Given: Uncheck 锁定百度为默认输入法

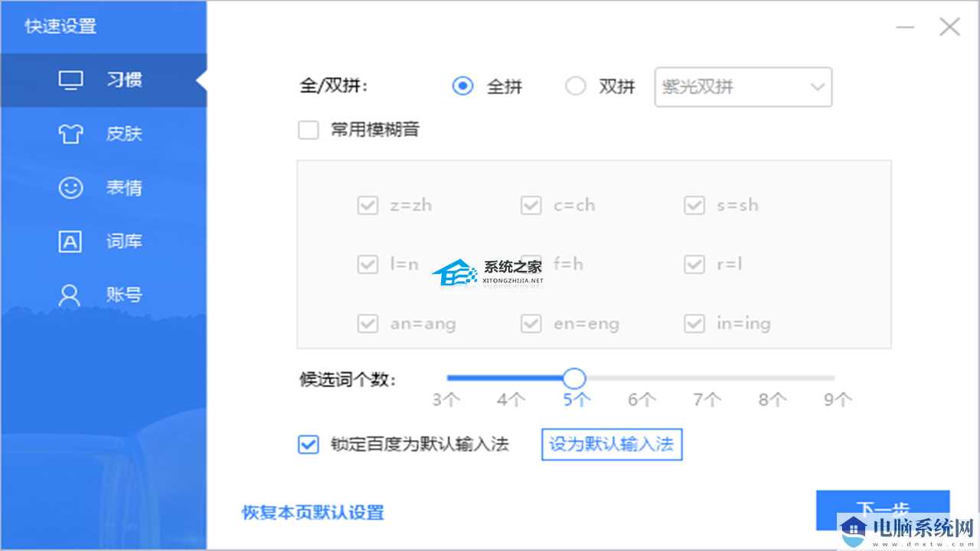Looking at the screenshot, I should [x=308, y=445].
